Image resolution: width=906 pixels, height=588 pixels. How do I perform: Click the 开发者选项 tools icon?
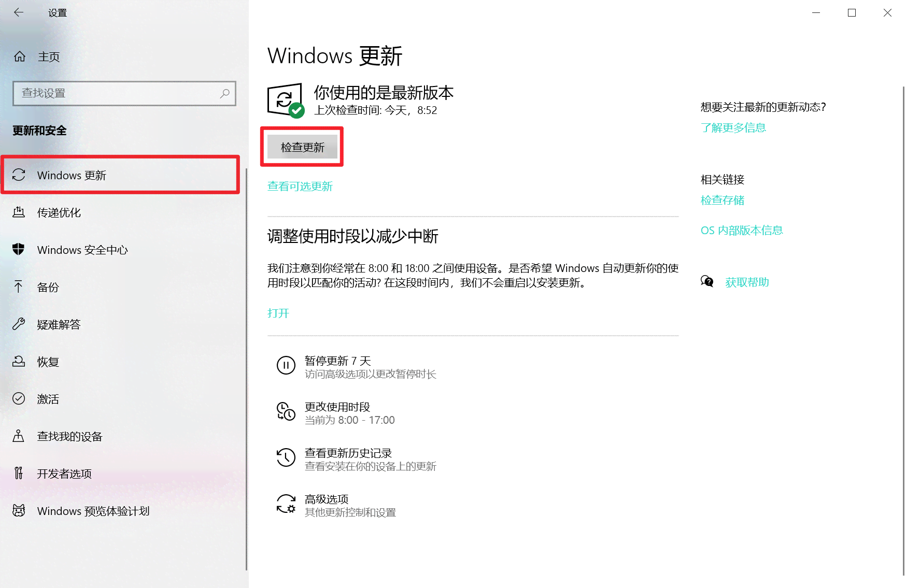[19, 474]
